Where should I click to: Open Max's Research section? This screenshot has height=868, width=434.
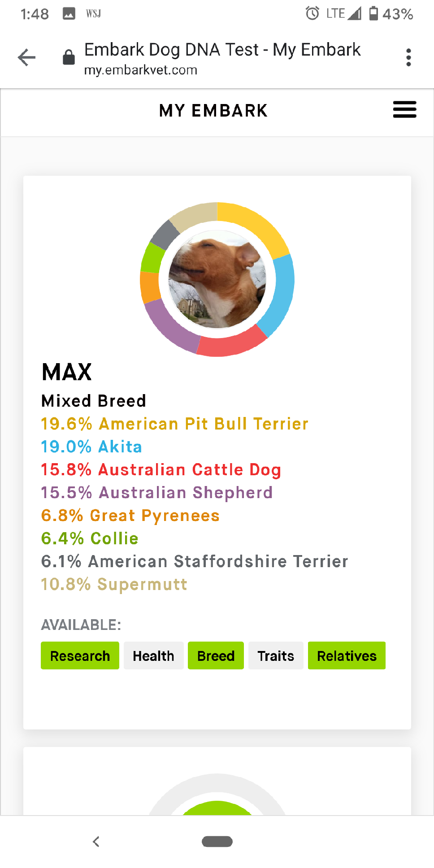pos(80,655)
